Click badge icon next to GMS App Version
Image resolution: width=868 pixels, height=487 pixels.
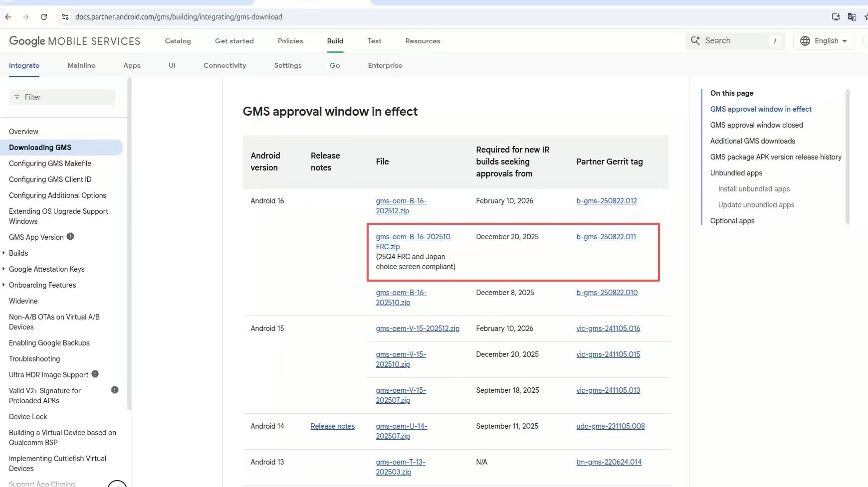(x=70, y=236)
